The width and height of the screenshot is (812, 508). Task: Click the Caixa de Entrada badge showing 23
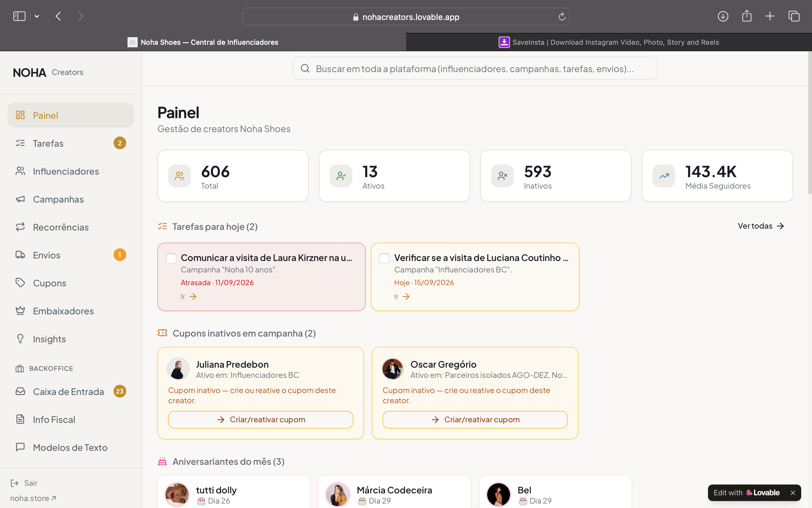click(120, 391)
